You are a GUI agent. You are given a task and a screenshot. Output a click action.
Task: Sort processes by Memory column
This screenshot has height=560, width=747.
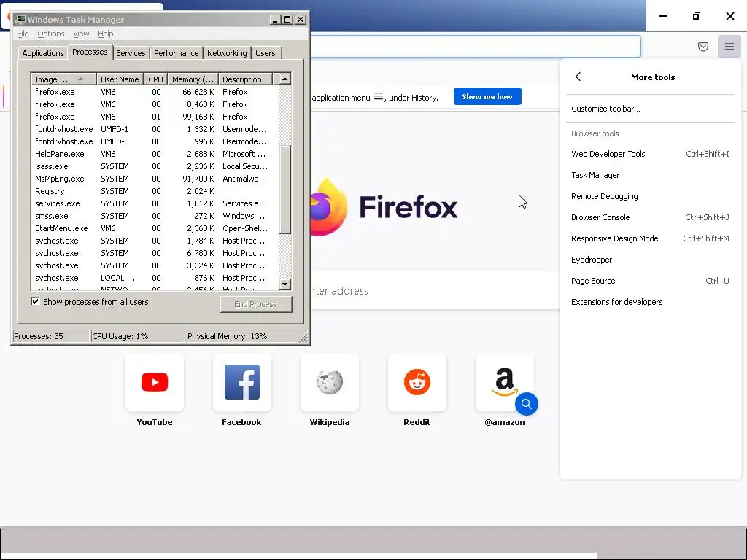pyautogui.click(x=193, y=79)
